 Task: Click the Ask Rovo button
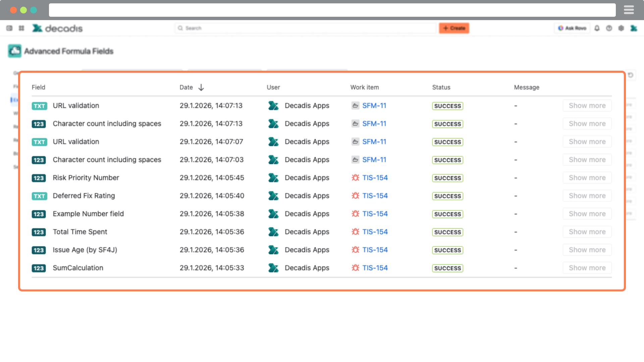(x=572, y=28)
